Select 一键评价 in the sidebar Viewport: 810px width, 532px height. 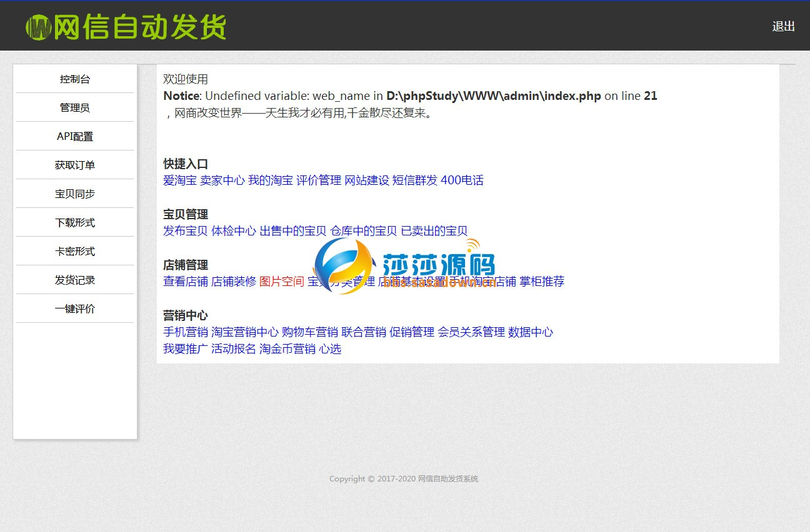pyautogui.click(x=75, y=309)
